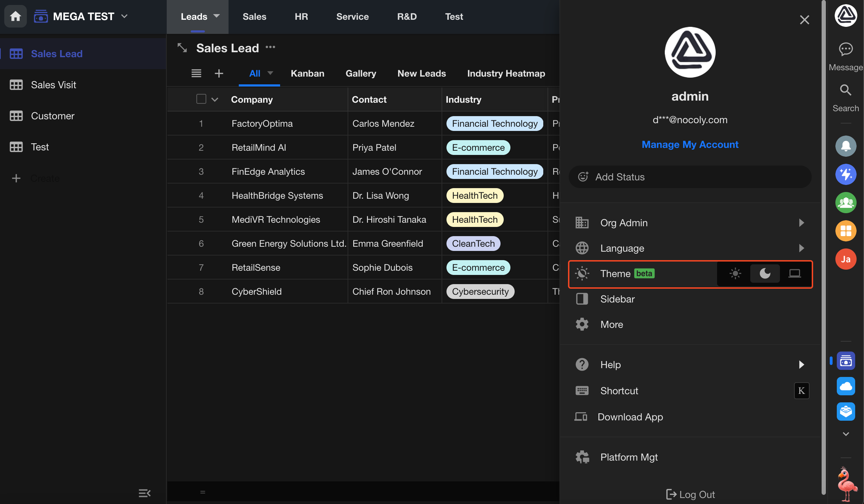Open the Service tab in top navigation
Screen dimensions: 864x504
coord(352,17)
